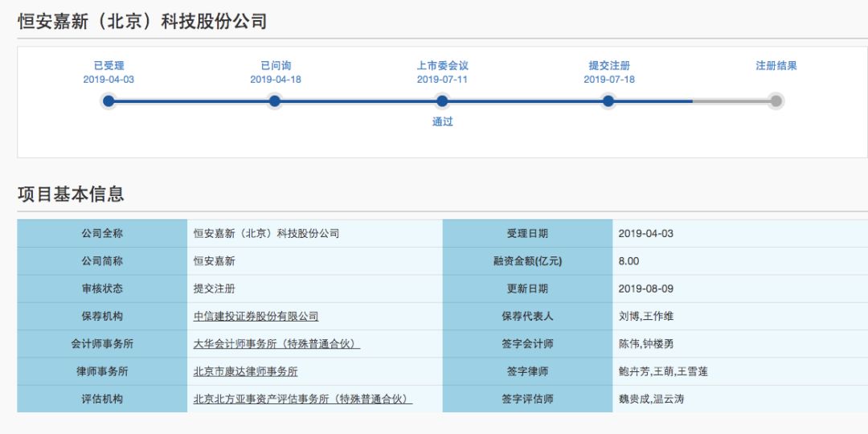Click the 恒安嘉新 short name value

215,261
